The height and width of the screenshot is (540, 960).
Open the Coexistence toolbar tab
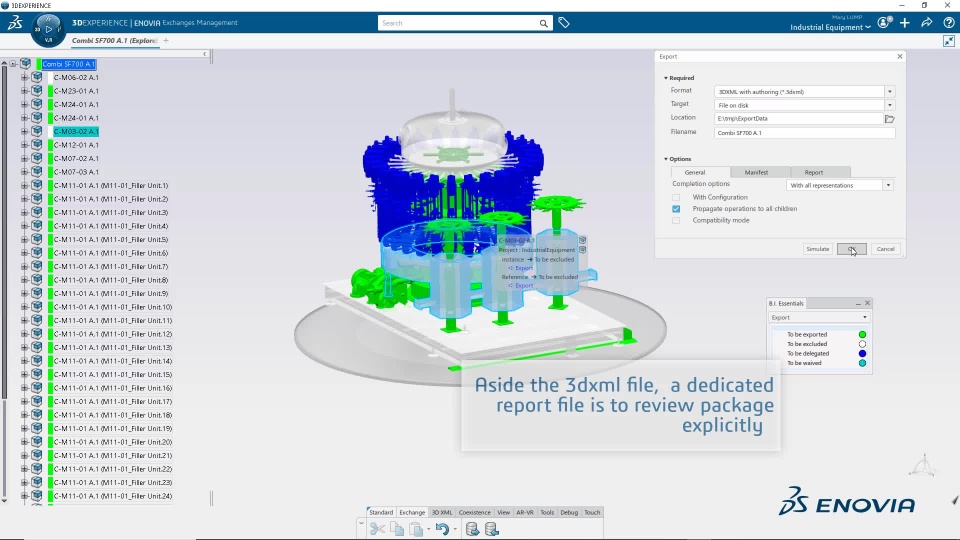[x=474, y=512]
